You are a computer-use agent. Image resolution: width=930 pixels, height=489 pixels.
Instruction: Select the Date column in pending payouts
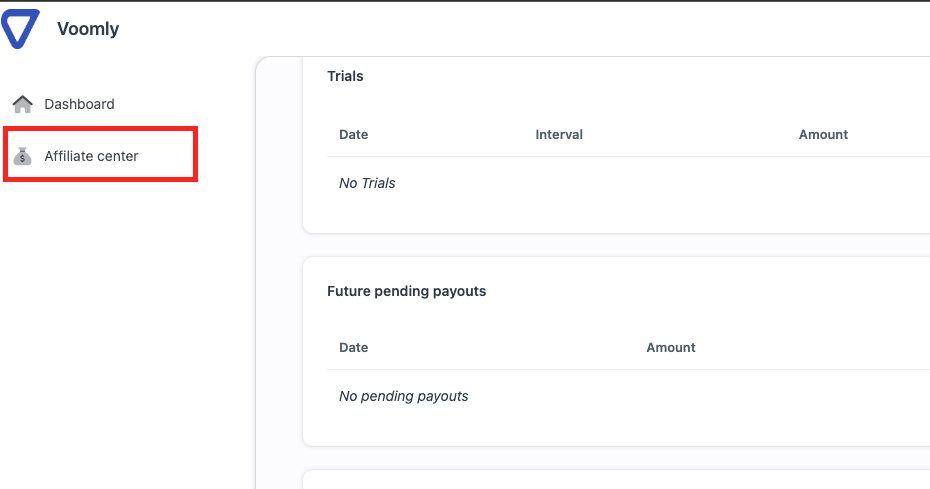pyautogui.click(x=353, y=348)
